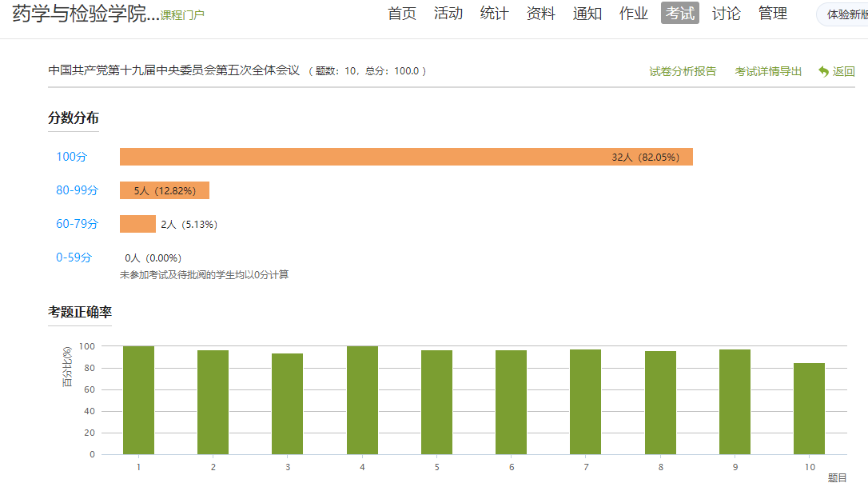
Task: Go to the 管理 tab
Action: pos(773,14)
